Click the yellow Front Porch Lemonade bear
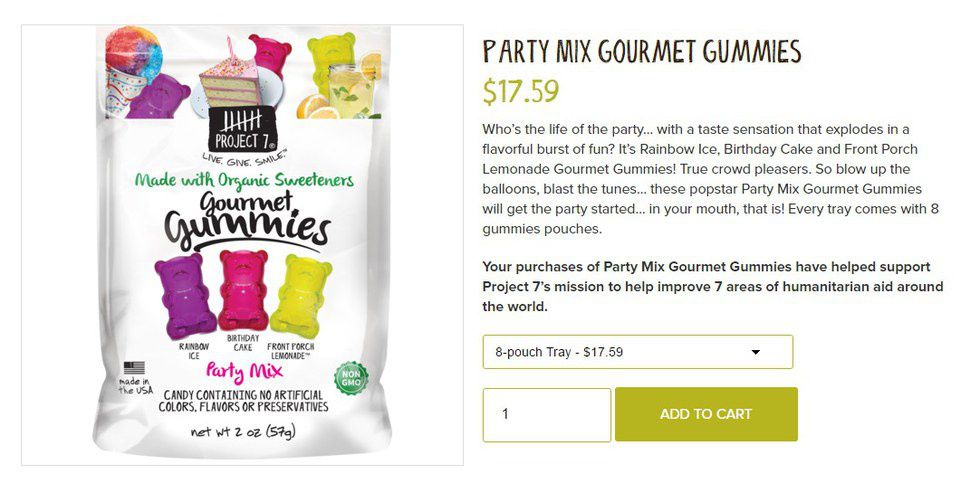Image resolution: width=980 pixels, height=493 pixels. click(302, 295)
